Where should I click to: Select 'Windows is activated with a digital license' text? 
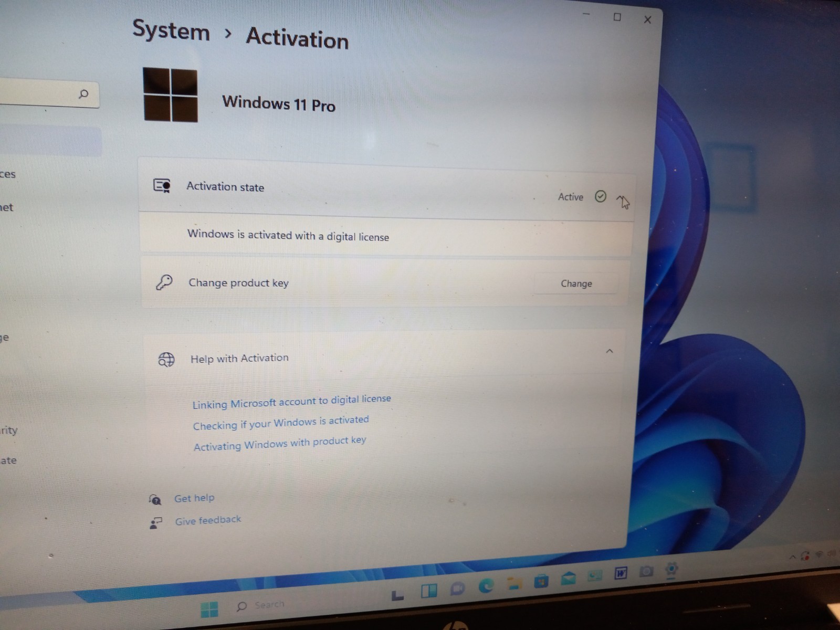[x=288, y=235]
